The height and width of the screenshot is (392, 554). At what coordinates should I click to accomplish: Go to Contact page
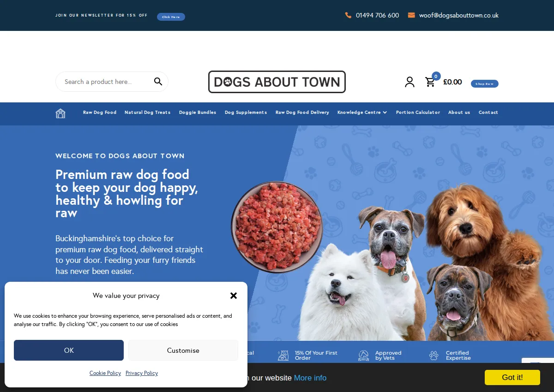pyautogui.click(x=488, y=113)
